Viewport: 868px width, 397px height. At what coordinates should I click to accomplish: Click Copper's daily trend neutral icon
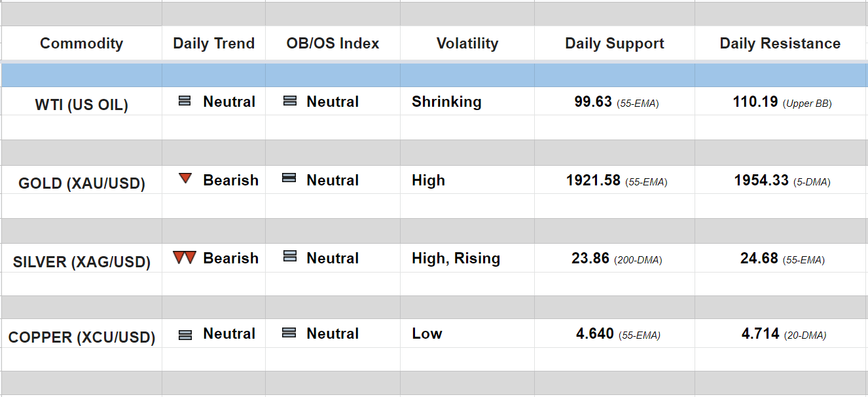(x=185, y=335)
